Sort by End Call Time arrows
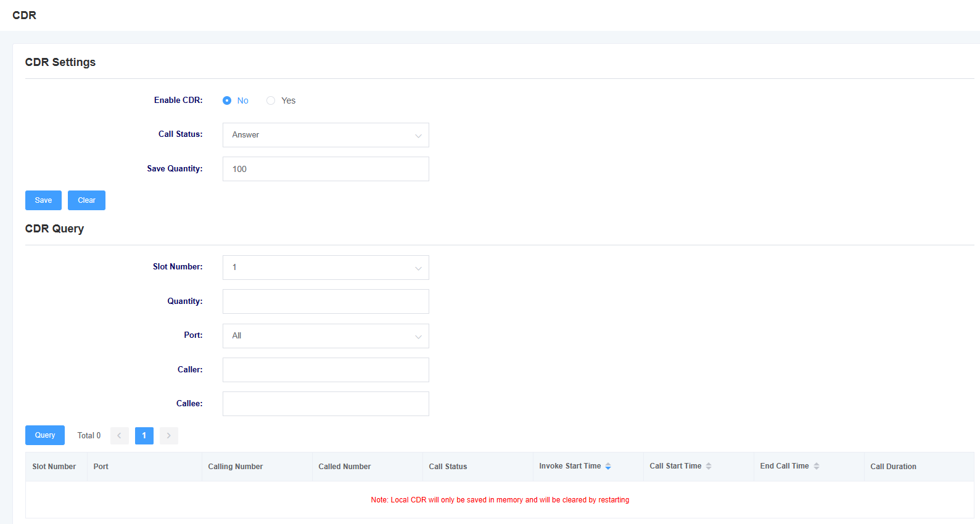The width and height of the screenshot is (980, 524). (817, 467)
